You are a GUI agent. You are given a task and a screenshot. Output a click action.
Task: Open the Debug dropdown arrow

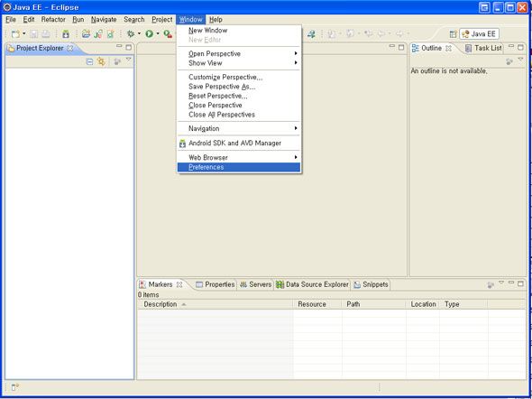click(x=139, y=34)
